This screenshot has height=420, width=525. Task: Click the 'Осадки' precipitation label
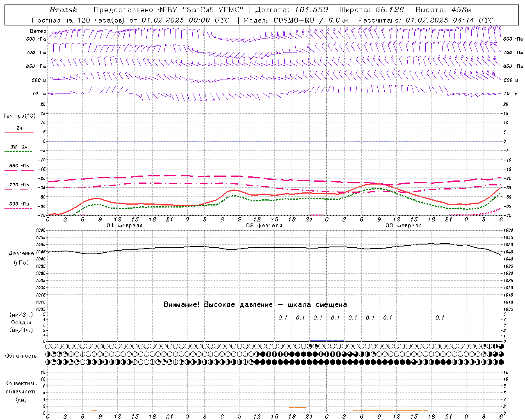[x=21, y=322]
